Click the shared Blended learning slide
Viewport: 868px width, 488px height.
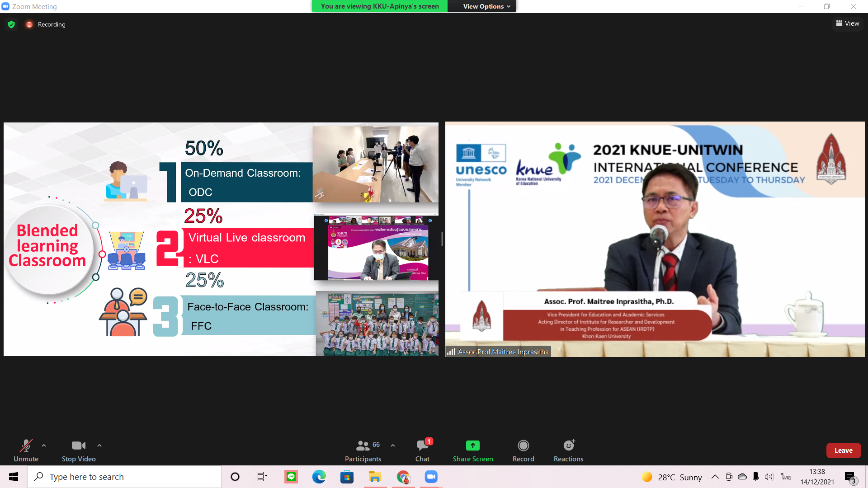[221, 239]
